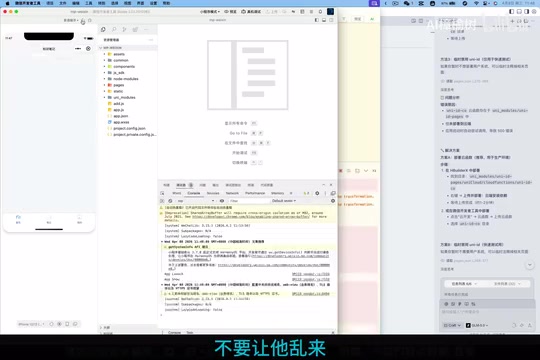Open the App Launch log source link

[311, 274]
